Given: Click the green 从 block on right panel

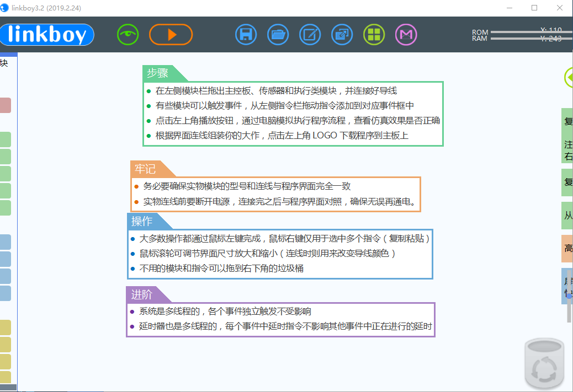Looking at the screenshot, I should click(567, 216).
